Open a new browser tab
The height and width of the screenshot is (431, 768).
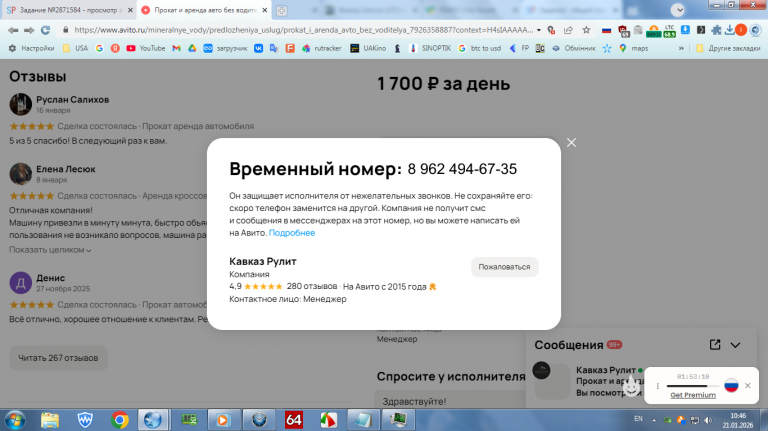click(x=282, y=10)
